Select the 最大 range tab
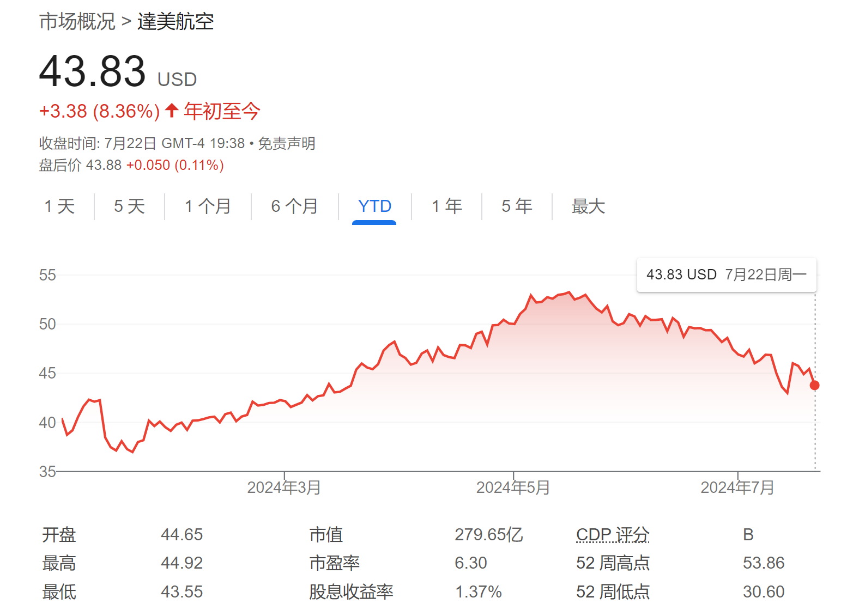This screenshot has height=616, width=853. click(x=588, y=206)
